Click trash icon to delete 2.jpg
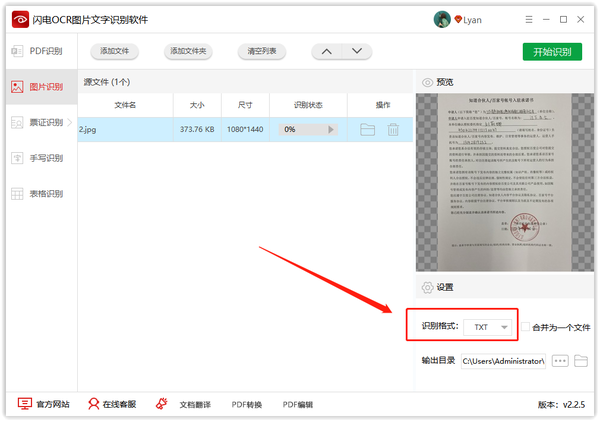 pos(393,129)
